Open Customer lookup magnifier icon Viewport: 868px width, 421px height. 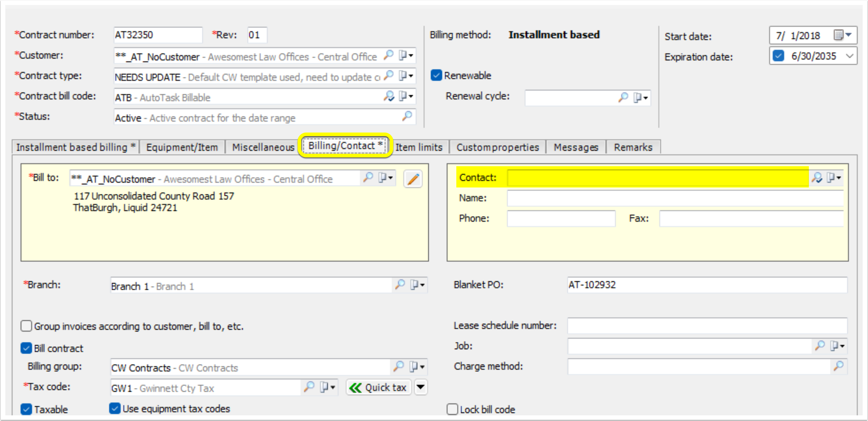tap(389, 55)
